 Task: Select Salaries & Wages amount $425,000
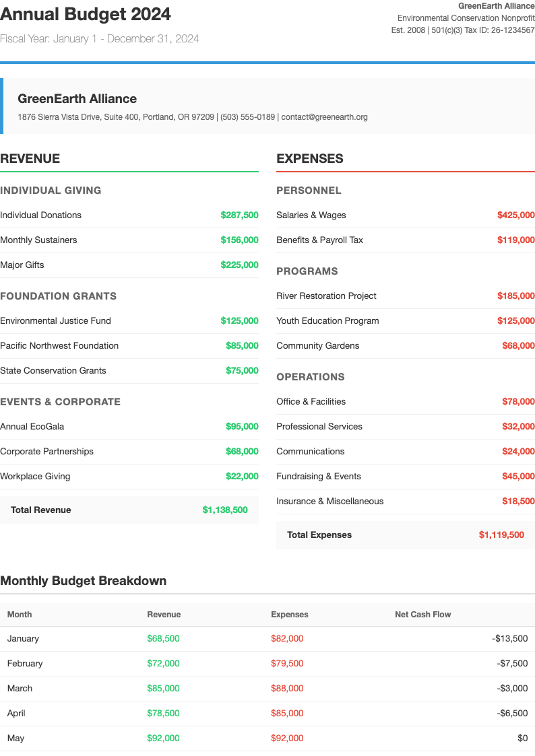(515, 215)
